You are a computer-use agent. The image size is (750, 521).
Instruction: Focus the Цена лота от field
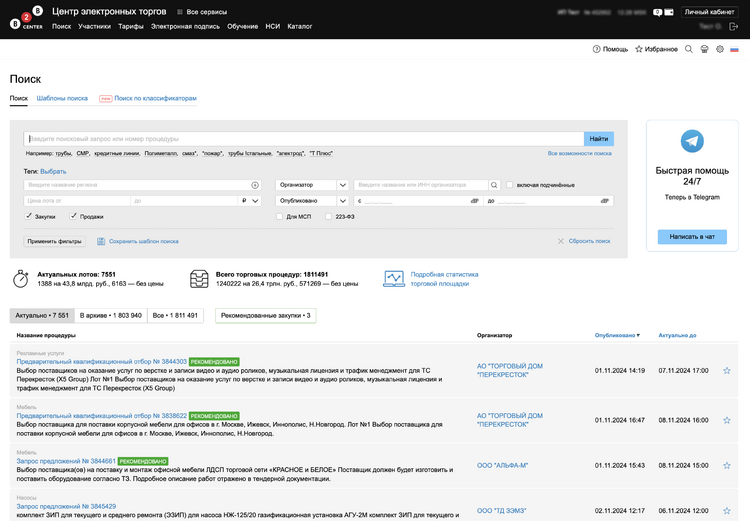pos(77,201)
